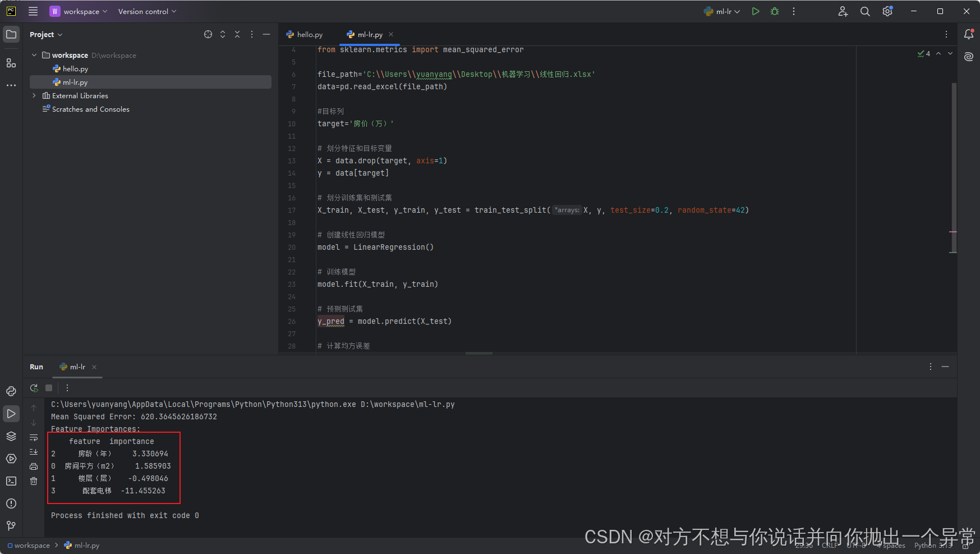Screen dimensions: 980x554
Task: Click the y_pred variable on line 26
Action: coord(331,321)
